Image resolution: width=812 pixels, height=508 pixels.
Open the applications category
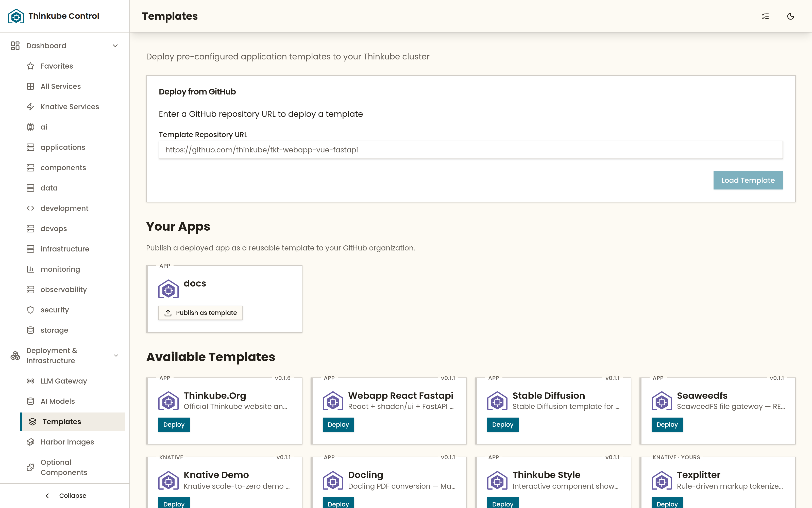73,147
